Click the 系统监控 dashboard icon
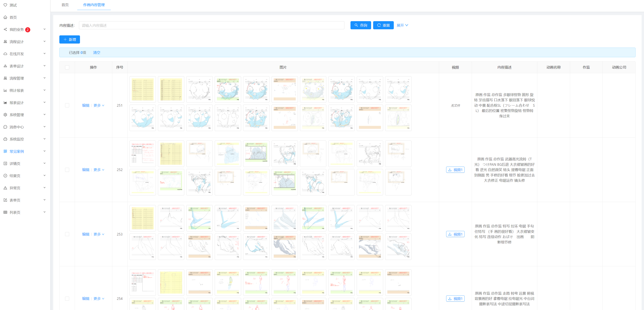This screenshot has width=644, height=310. pyautogui.click(x=5, y=139)
